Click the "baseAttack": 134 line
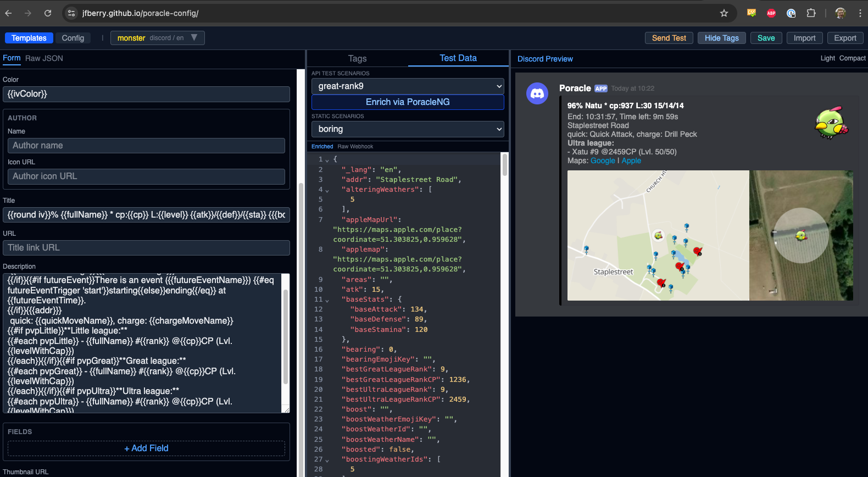This screenshot has height=477, width=868. pos(388,309)
